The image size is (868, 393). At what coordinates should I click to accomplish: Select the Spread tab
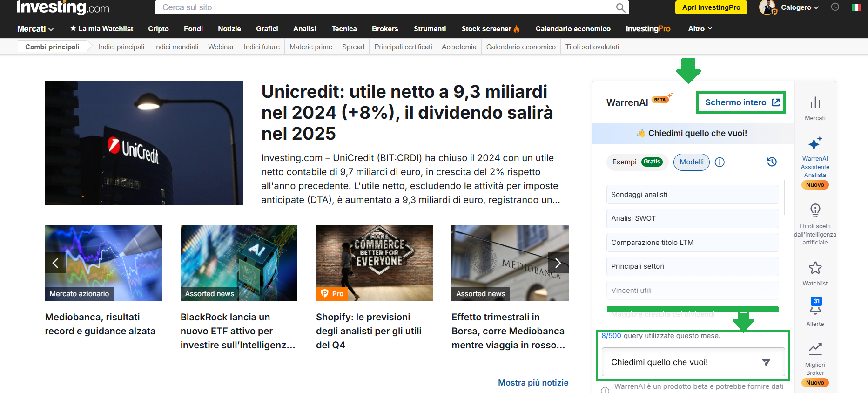point(353,47)
